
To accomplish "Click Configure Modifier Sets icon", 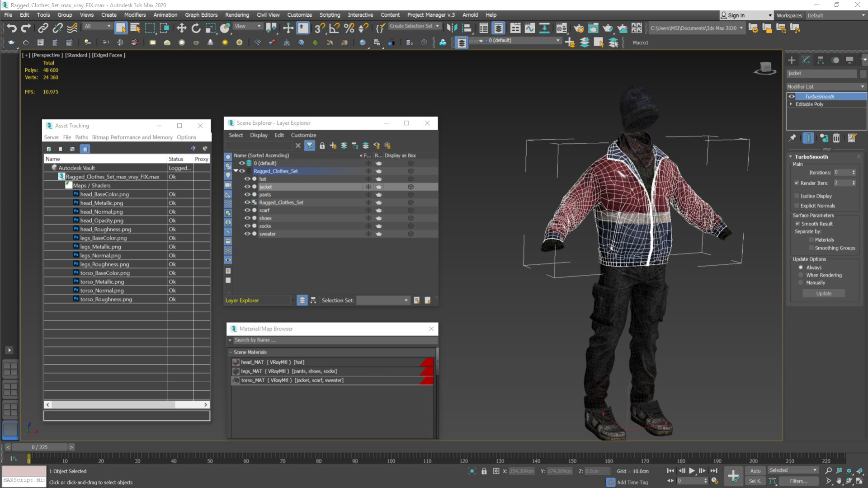I will coord(852,138).
